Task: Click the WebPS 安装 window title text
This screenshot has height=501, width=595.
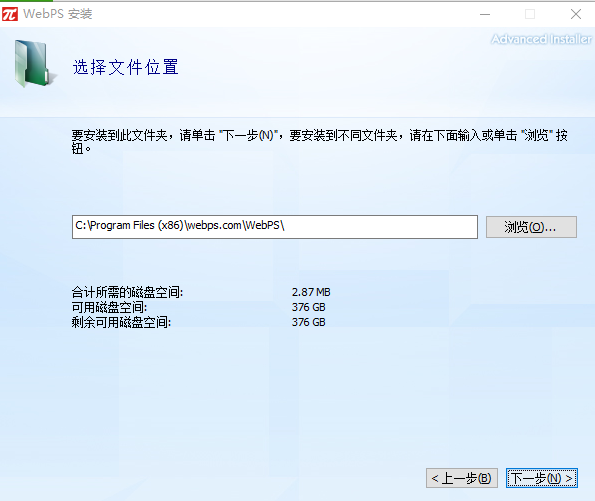Action: [58, 14]
